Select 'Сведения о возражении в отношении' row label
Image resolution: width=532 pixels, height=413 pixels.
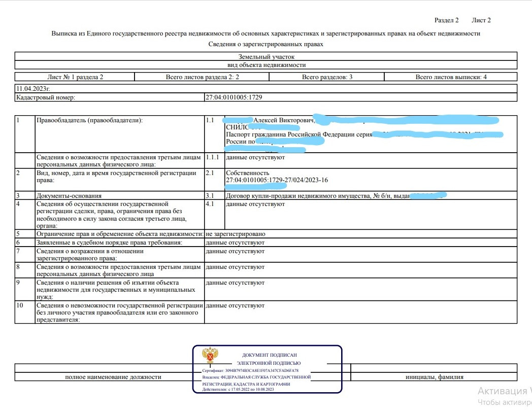pyautogui.click(x=90, y=255)
